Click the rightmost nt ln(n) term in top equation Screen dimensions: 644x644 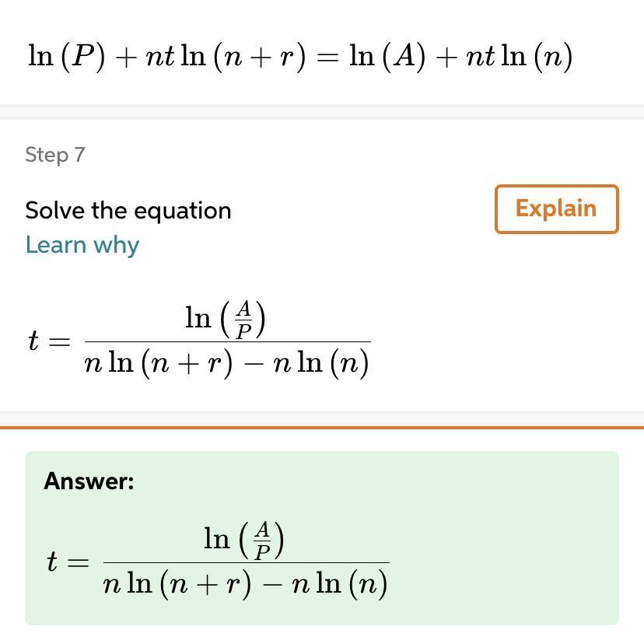pyautogui.click(x=519, y=57)
